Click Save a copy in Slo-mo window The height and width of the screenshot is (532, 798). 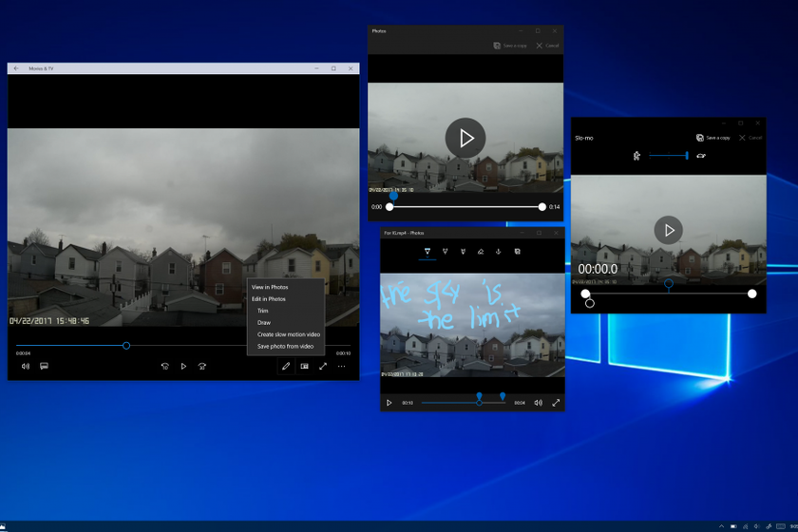click(x=713, y=138)
